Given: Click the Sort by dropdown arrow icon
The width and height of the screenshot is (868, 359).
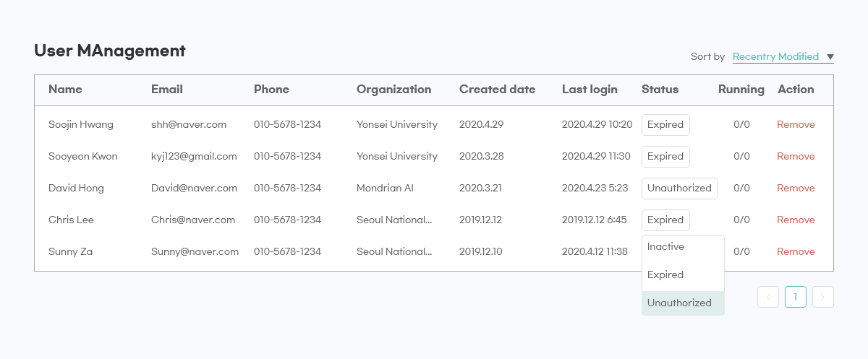Looking at the screenshot, I should 830,57.
